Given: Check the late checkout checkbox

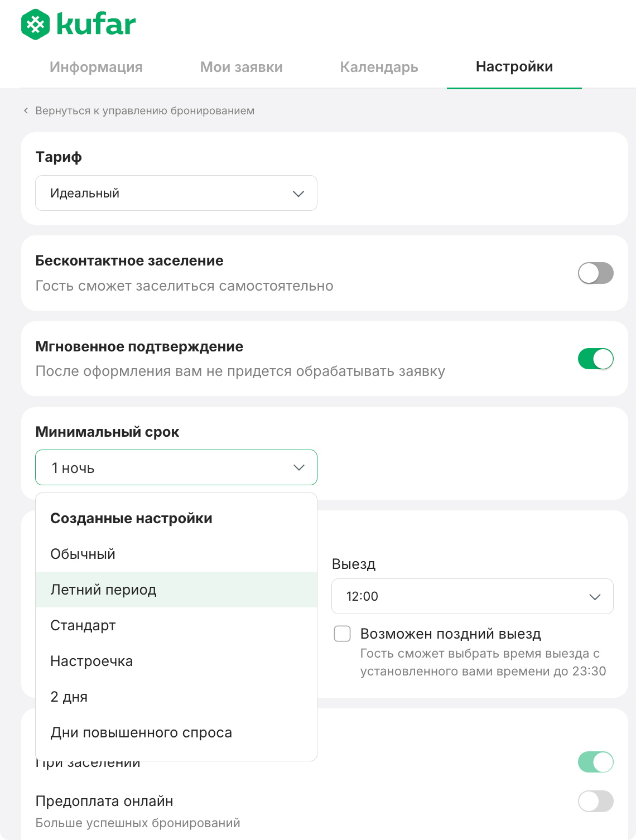Looking at the screenshot, I should (x=342, y=634).
